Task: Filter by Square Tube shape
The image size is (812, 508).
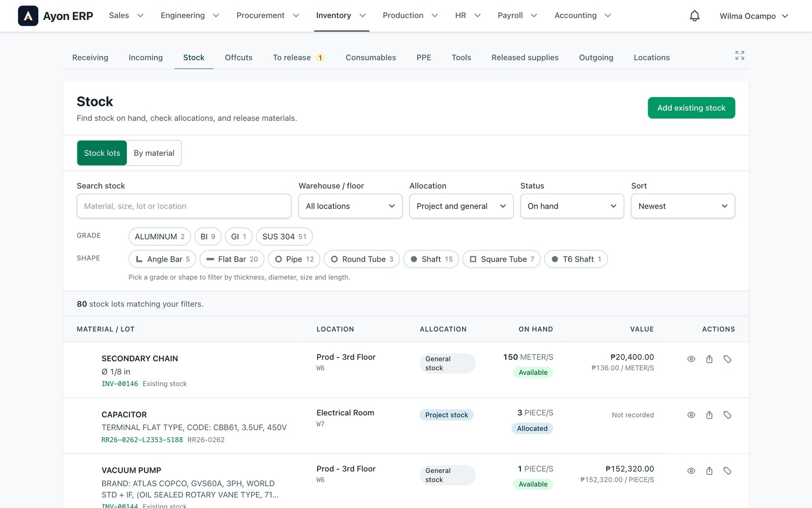Action: tap(502, 259)
